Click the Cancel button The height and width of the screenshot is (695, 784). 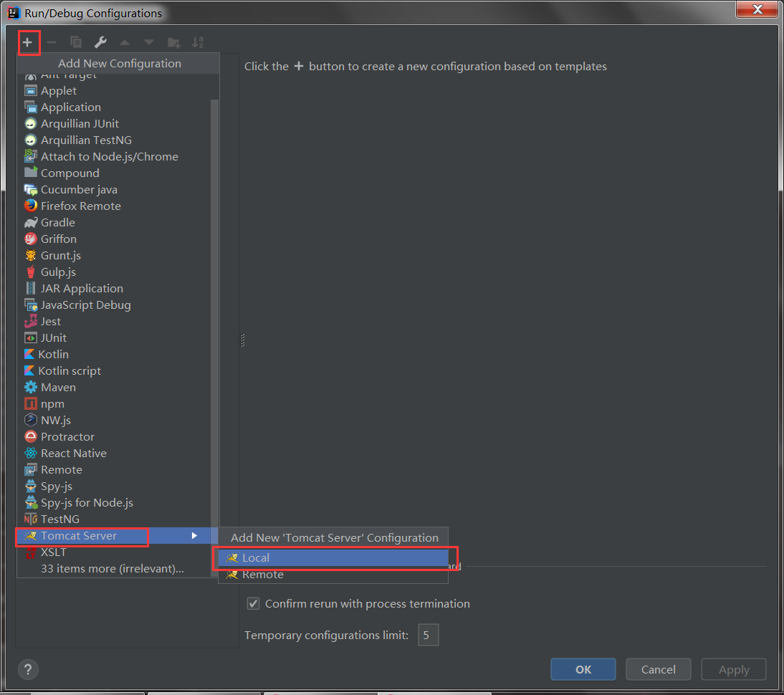(658, 669)
